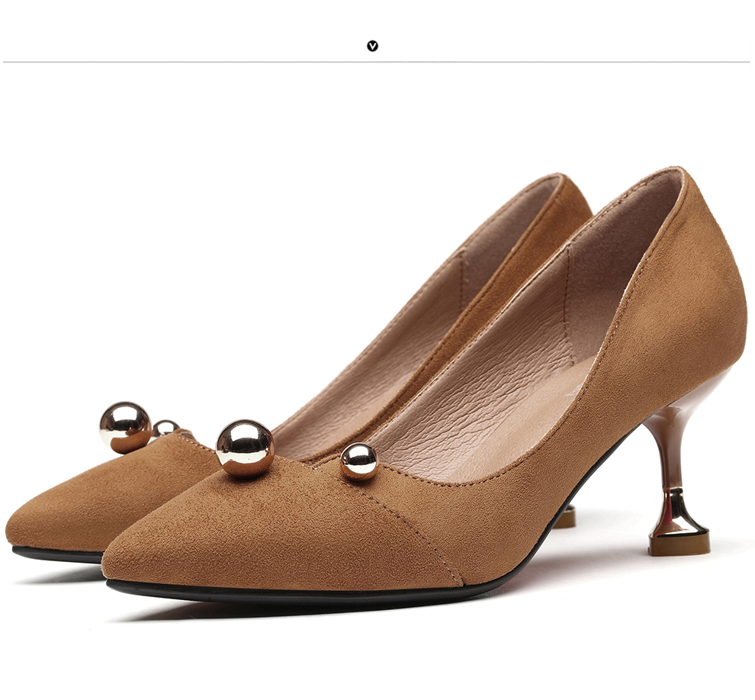Click the horizontal divider line below the chevron
Screen dimensions: 755x700
(x=229, y=62)
